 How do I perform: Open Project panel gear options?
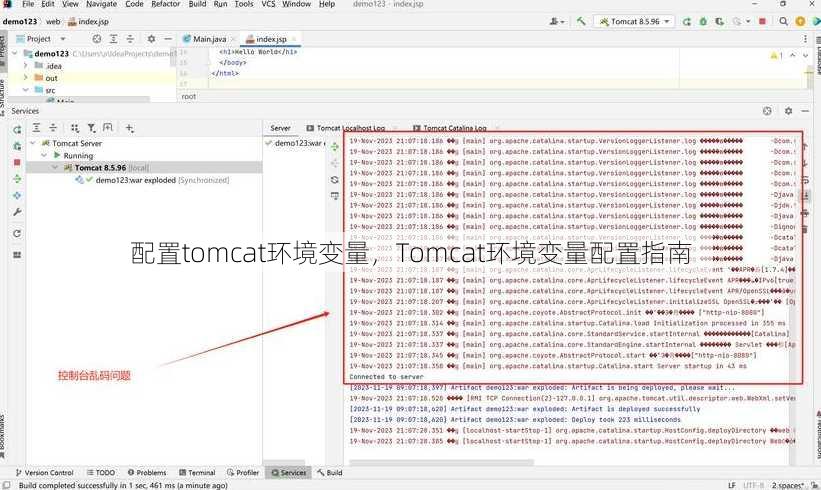(151, 39)
